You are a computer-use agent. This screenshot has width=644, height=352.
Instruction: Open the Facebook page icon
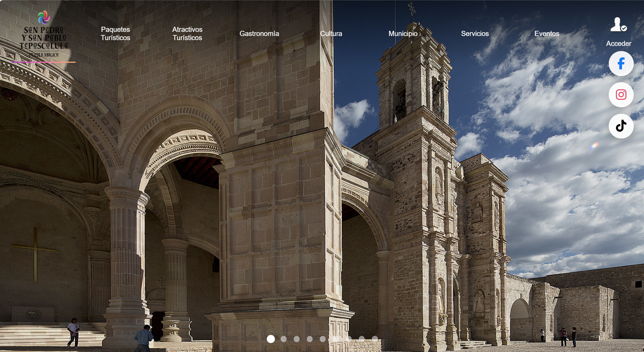click(621, 64)
